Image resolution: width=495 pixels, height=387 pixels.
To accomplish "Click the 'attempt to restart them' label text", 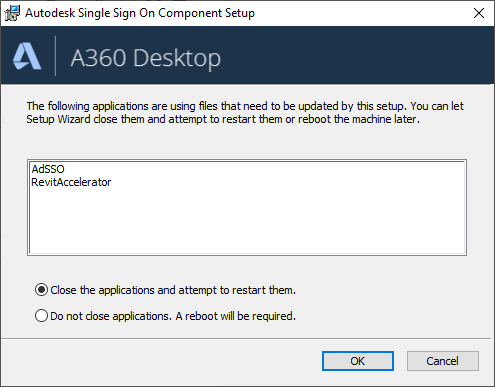I will coord(237,290).
